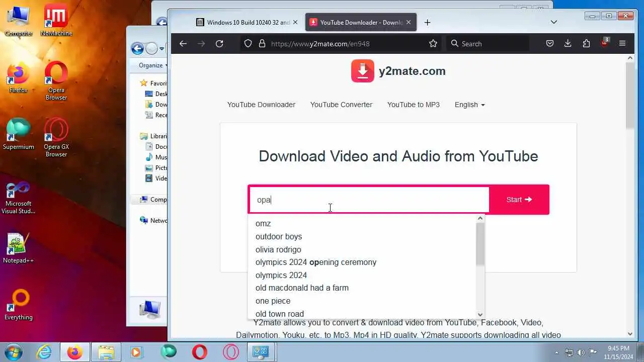Open Supermium desktop shortcut

pos(19,134)
